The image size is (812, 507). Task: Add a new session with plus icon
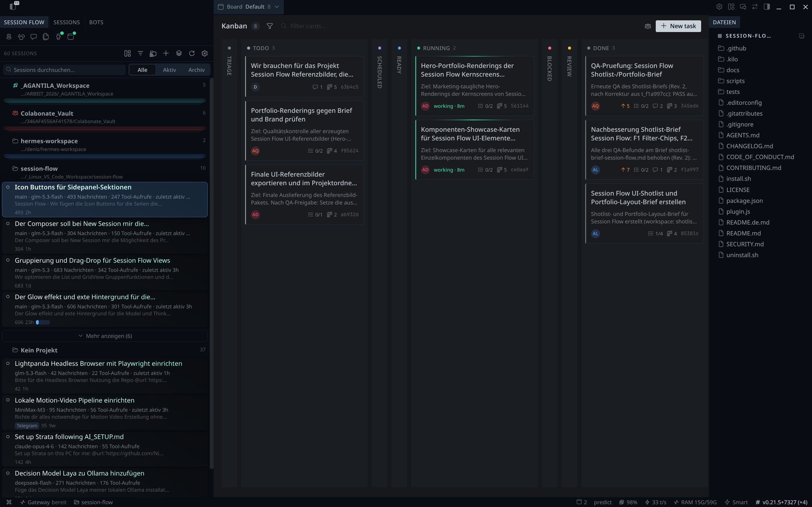click(166, 53)
